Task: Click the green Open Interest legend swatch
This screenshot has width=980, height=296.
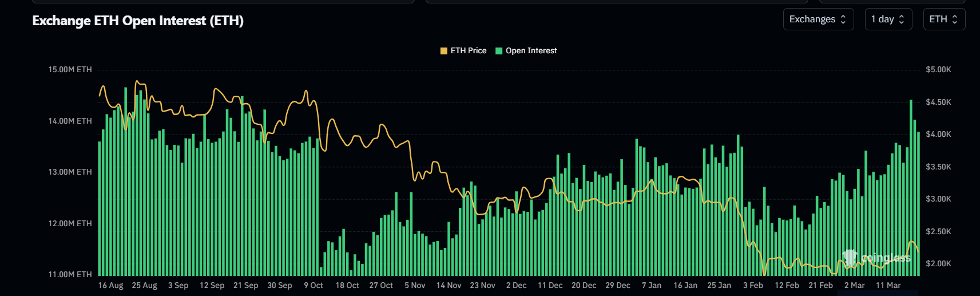Action: [x=499, y=51]
